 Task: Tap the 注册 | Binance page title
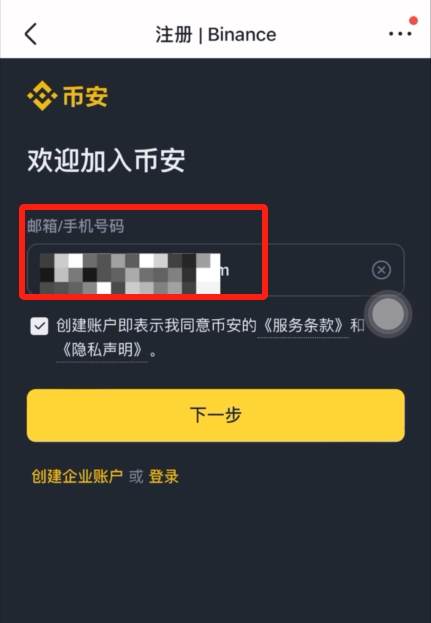pyautogui.click(x=216, y=35)
